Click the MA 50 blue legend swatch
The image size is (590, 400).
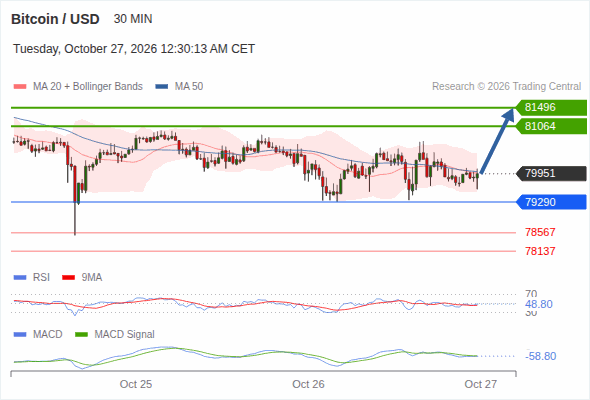pos(162,87)
